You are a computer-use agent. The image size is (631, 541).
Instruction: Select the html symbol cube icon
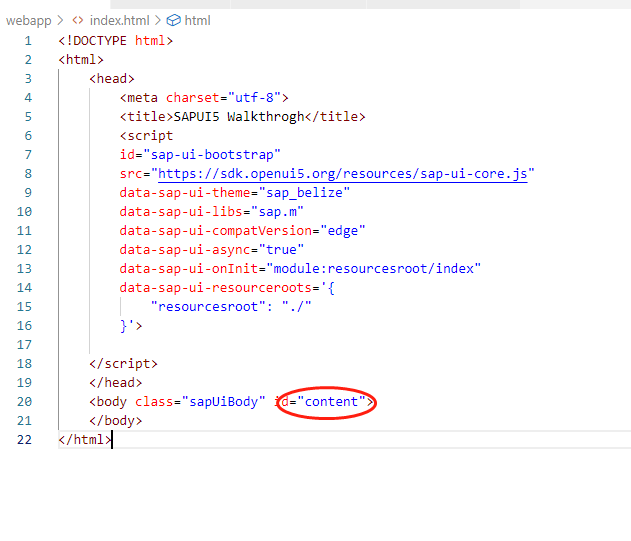click(173, 21)
